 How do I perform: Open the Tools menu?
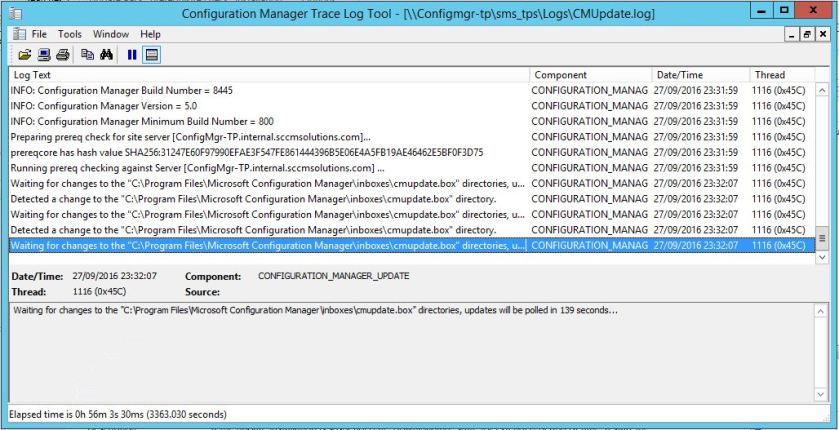coord(70,34)
